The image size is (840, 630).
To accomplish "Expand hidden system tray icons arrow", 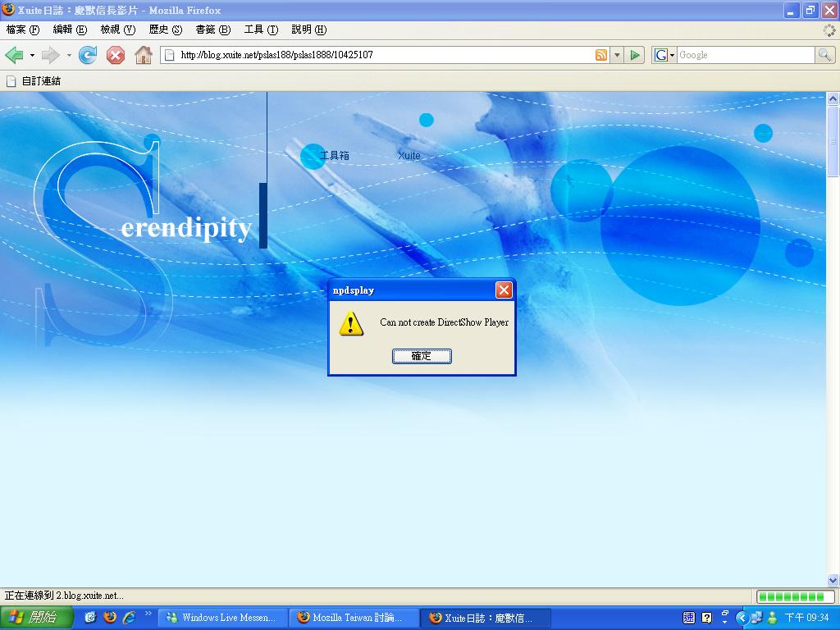I will [742, 618].
